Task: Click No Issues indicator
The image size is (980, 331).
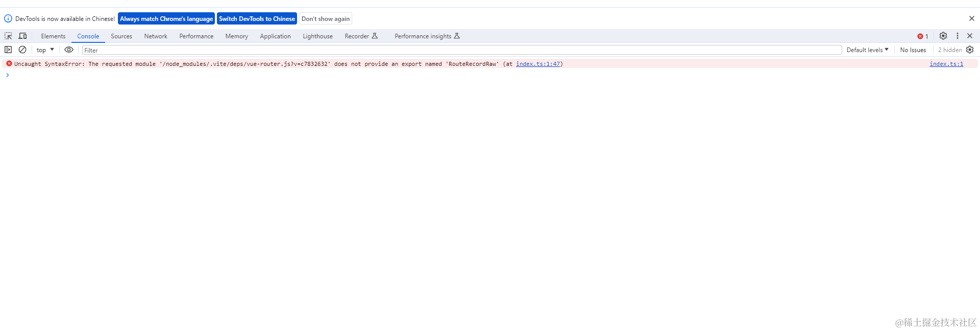Action: [913, 50]
